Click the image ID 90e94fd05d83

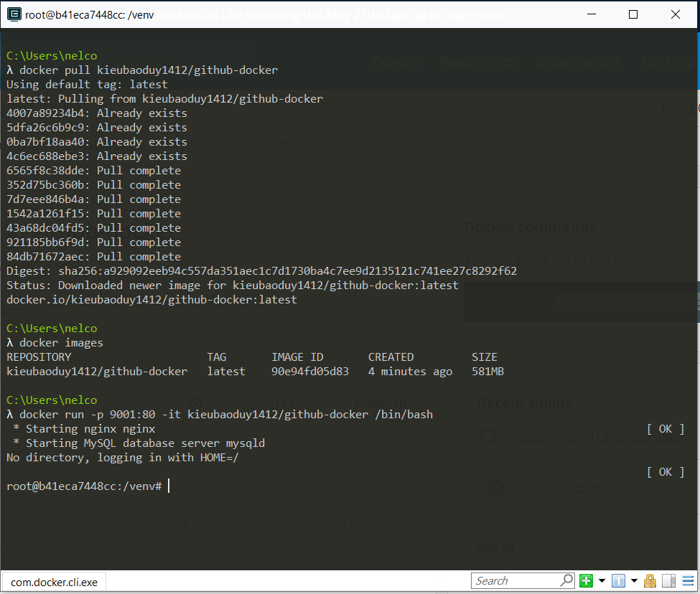(x=310, y=372)
